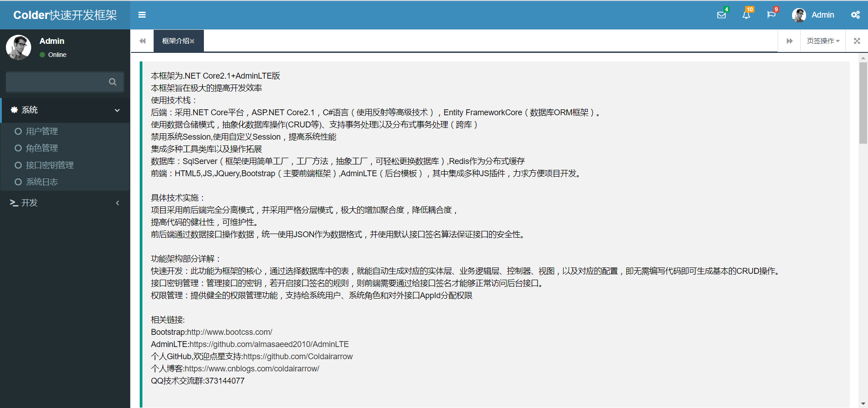Click the page scrollbar thumb
The width and height of the screenshot is (868, 408).
pos(863,103)
